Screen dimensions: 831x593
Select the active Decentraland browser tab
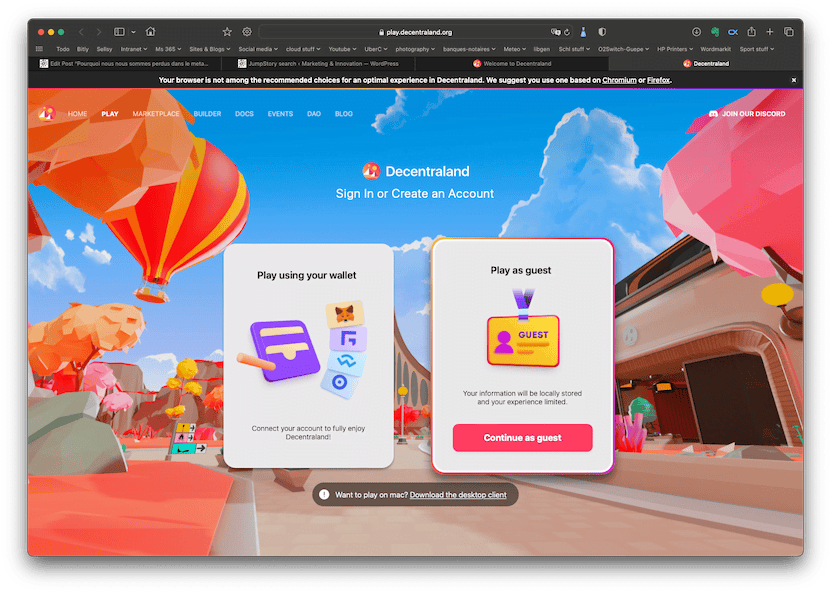(706, 64)
